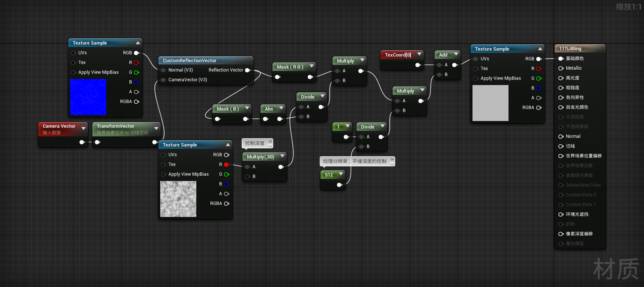644x287 pixels.
Task: Expand the Mask ( B ) node arrow
Action: tap(247, 108)
